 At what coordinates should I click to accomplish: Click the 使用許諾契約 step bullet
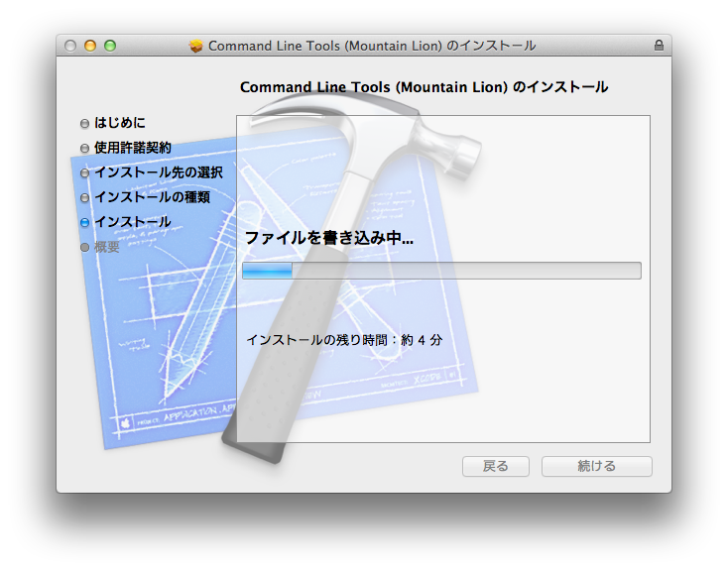click(84, 148)
